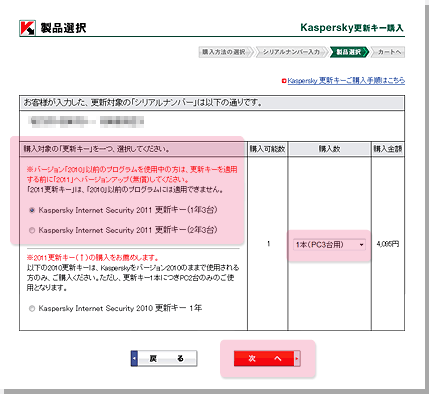The height and width of the screenshot is (394, 429).
Task: Select Internet Security 2011 更新キー (1年3台)
Action: coord(32,210)
